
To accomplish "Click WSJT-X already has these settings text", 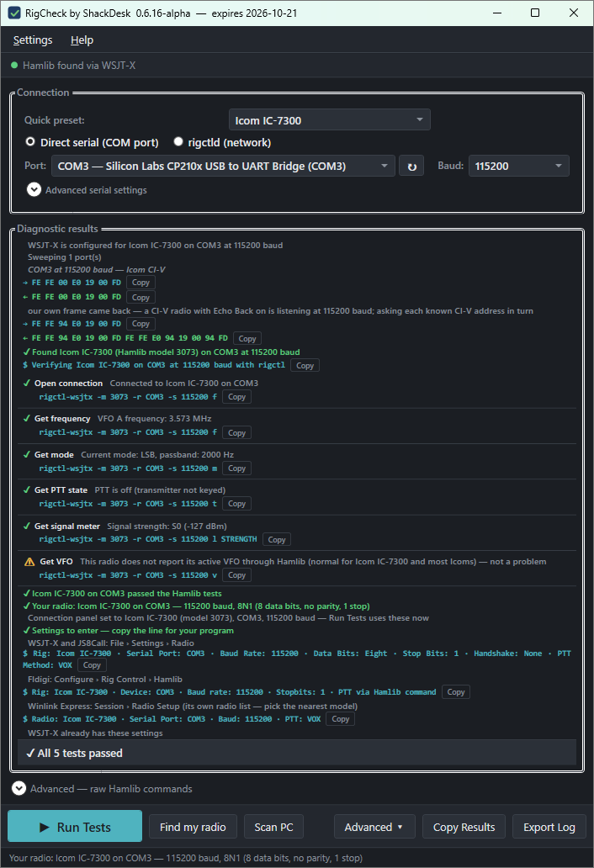I will tap(95, 733).
